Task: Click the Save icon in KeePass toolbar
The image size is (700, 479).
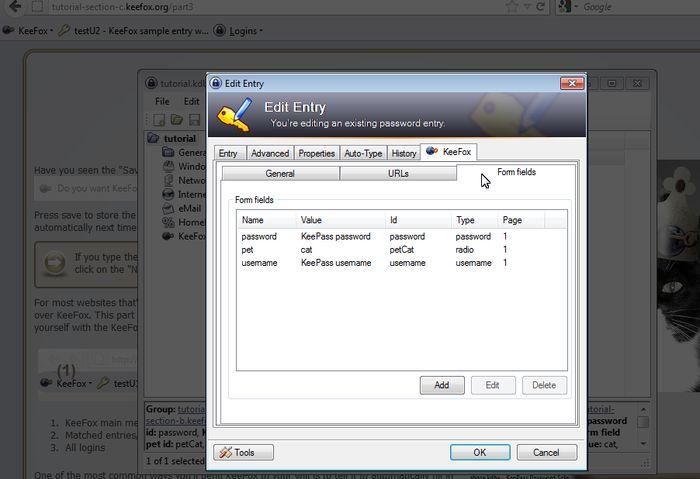Action: 195,120
